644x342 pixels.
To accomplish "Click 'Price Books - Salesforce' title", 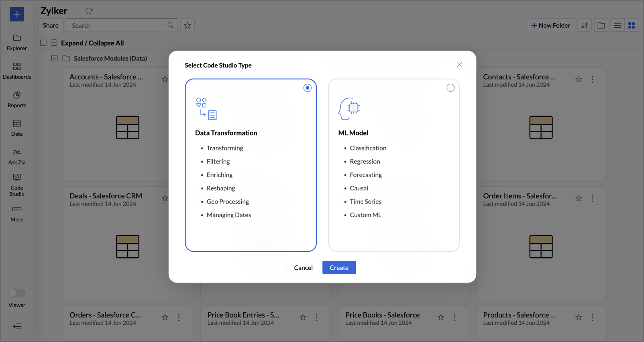I will pyautogui.click(x=382, y=315).
